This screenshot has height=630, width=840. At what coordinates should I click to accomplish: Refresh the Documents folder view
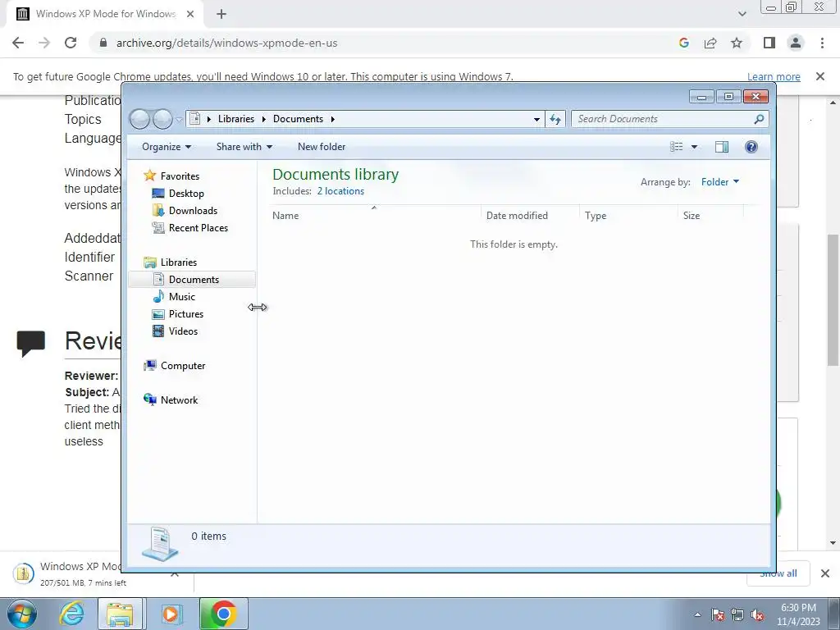[555, 119]
